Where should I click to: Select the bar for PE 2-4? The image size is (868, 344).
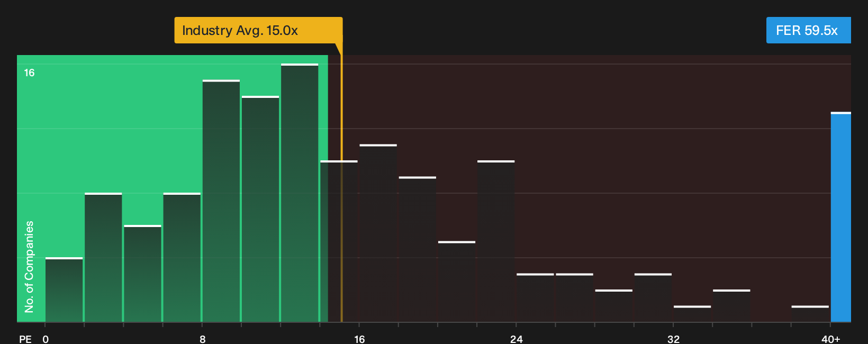pos(103,257)
